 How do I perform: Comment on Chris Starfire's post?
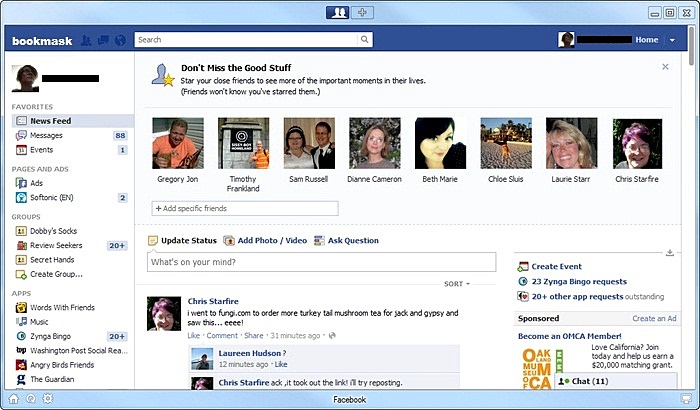tap(222, 335)
